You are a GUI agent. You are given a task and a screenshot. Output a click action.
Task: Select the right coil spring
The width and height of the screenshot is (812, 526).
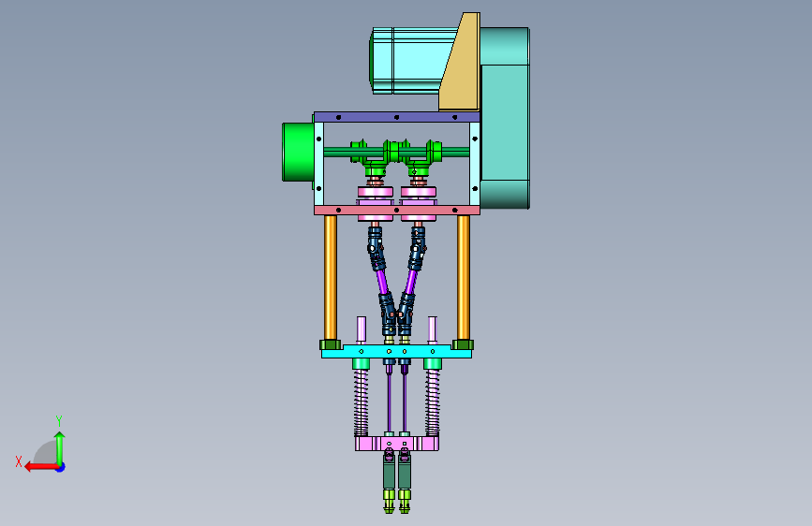433,402
